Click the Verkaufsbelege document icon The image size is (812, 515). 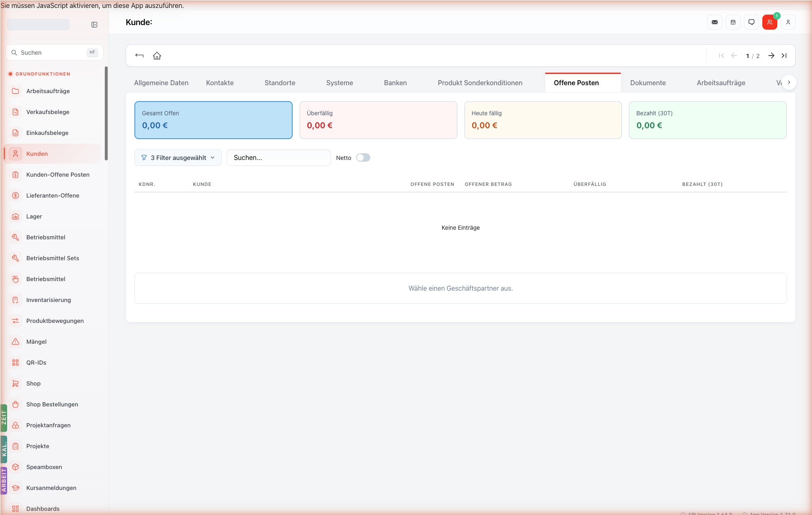[x=15, y=112]
